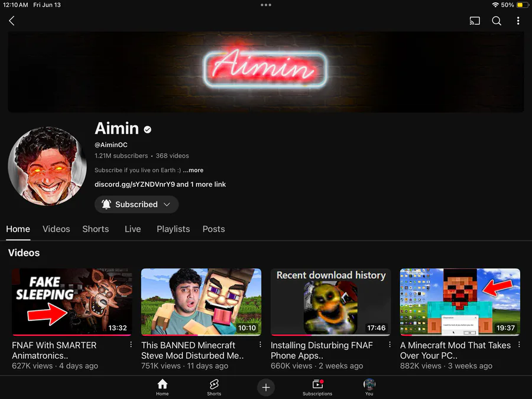Switch to the Shorts tab

[x=95, y=229]
